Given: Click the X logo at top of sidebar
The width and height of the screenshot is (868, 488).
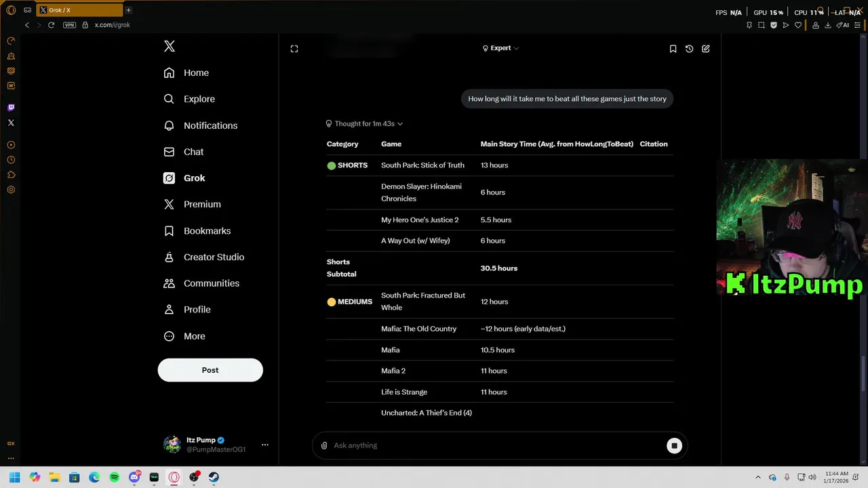Looking at the screenshot, I should tap(170, 46).
